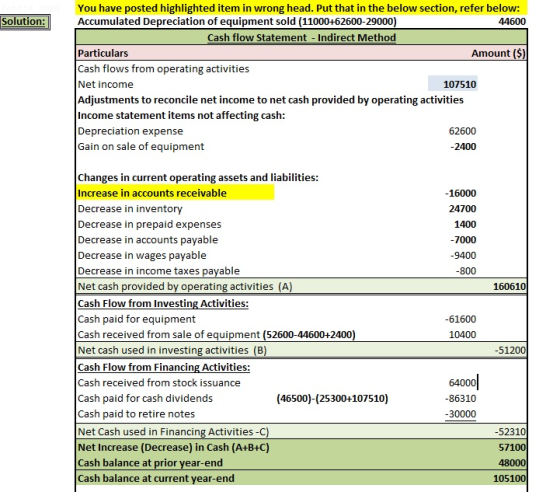560x492 pixels.
Task: Select Decrease in income taxes payable label
Action: tap(159, 271)
